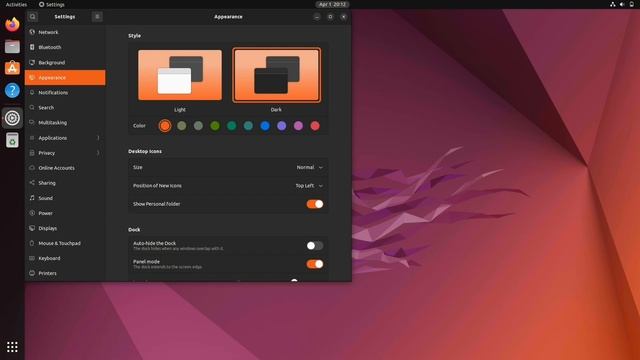This screenshot has width=640, height=360.
Task: Open Search settings panel
Action: 65,108
